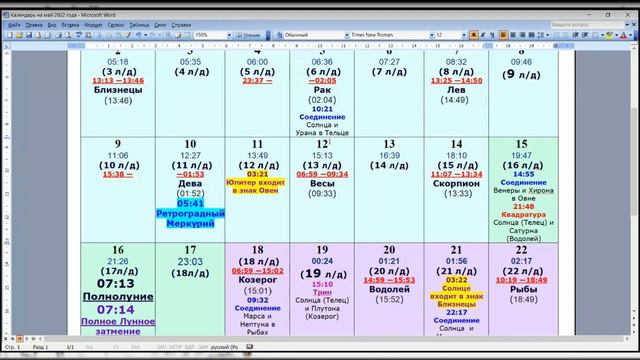Viewport: 640px width, 360px height.
Task: Toggle the Reading mode button
Action: point(248,35)
